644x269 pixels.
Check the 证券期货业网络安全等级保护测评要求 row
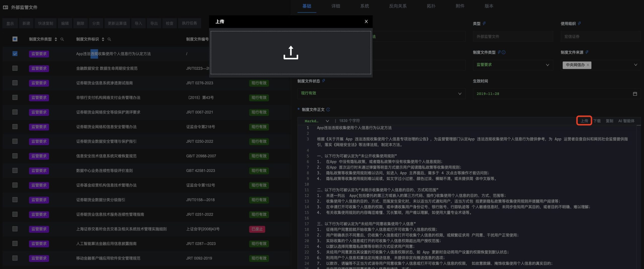point(15,112)
